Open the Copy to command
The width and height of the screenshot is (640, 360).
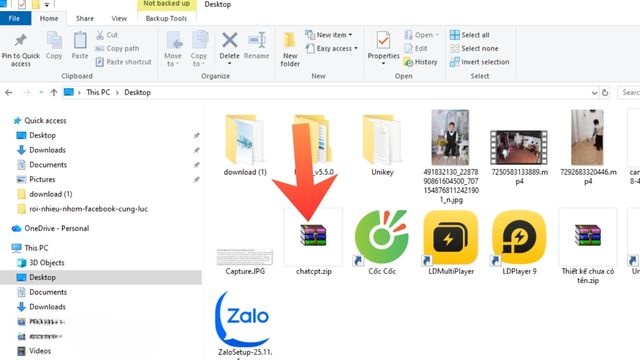click(x=199, y=49)
